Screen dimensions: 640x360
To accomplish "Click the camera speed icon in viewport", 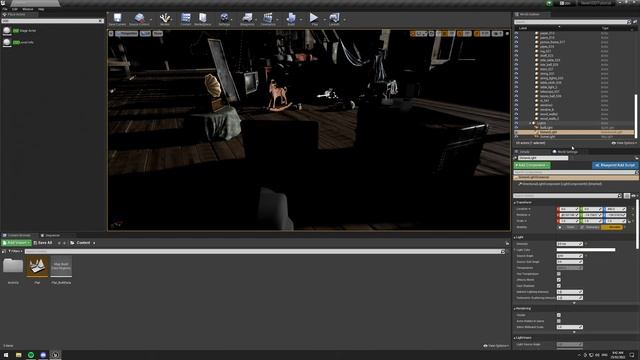I will coord(498,33).
